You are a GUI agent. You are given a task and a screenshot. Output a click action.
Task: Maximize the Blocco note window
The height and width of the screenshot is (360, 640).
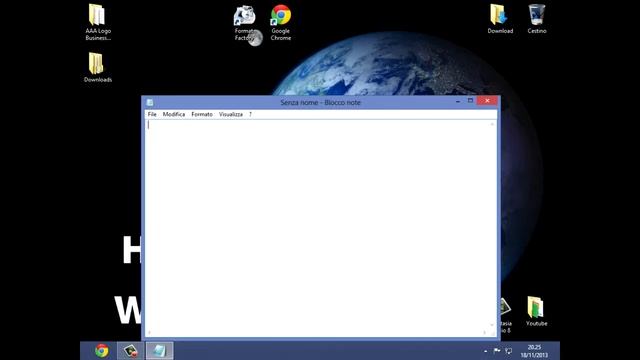click(470, 100)
